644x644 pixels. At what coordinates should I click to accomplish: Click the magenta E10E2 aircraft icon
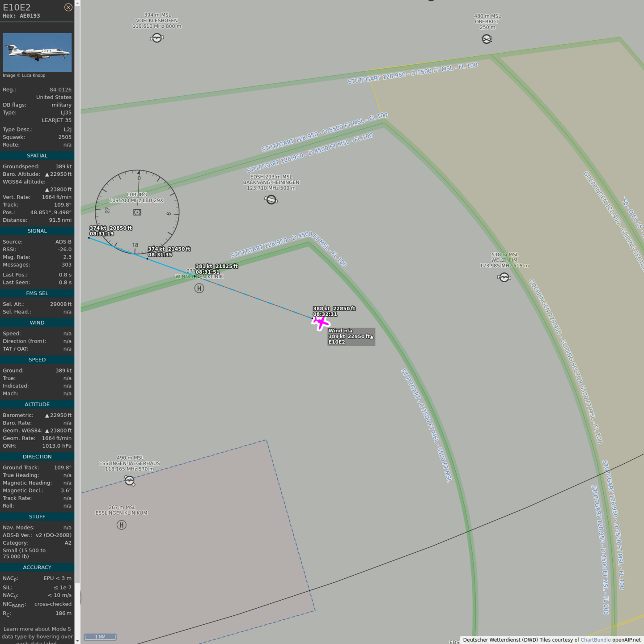(x=321, y=322)
